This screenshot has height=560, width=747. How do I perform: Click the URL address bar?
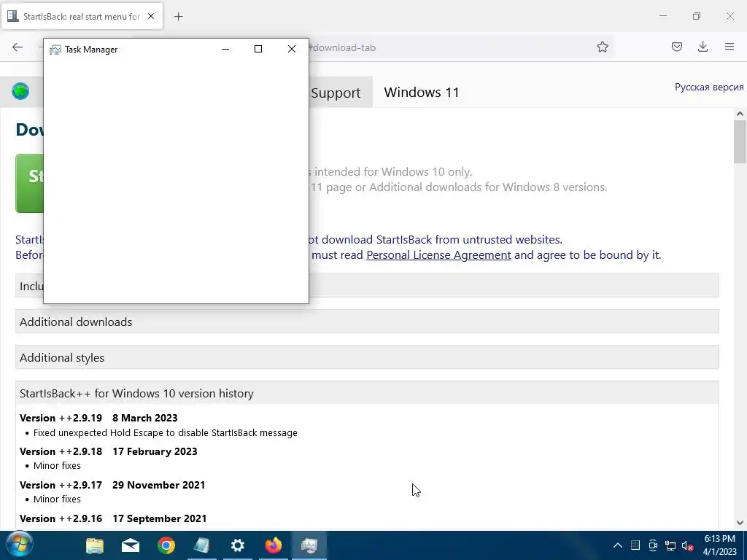click(x=448, y=47)
